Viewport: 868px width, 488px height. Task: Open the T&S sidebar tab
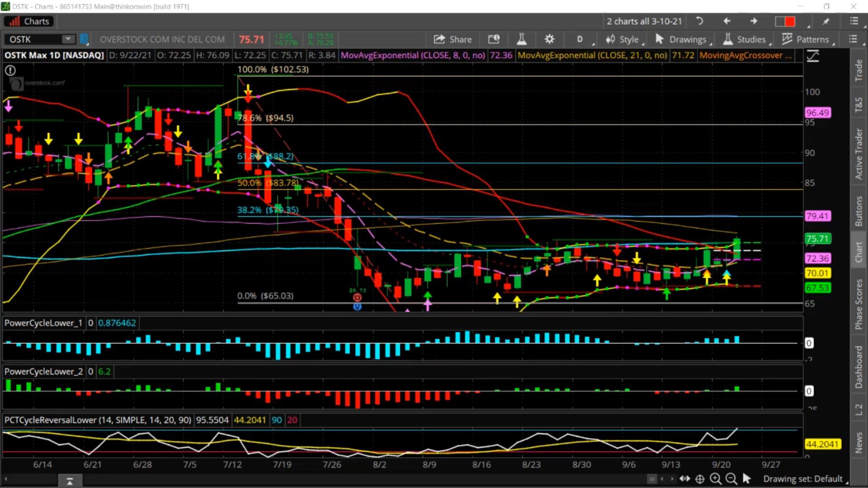coord(859,104)
